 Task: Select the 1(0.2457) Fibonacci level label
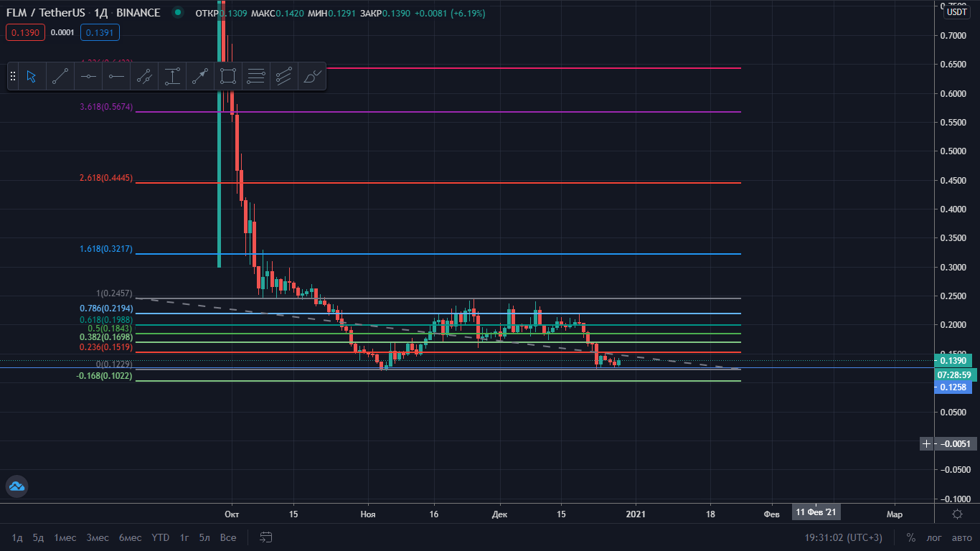pyautogui.click(x=115, y=293)
